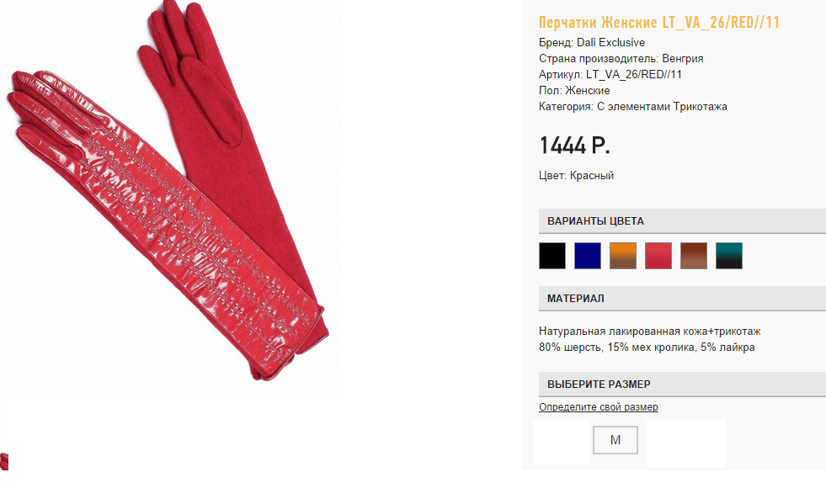Click the product title 'Перчатки Женские LT_VA_26/RED//11'

659,22
